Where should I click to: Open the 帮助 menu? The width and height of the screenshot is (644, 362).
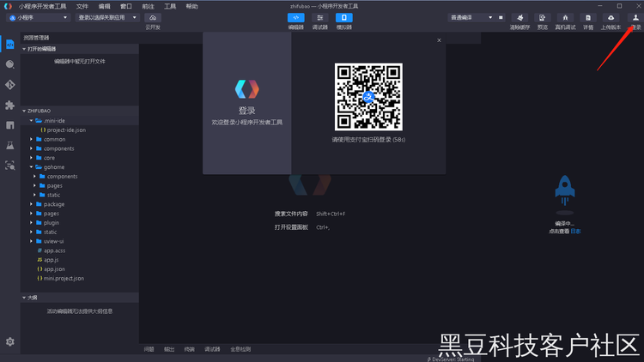coord(191,6)
